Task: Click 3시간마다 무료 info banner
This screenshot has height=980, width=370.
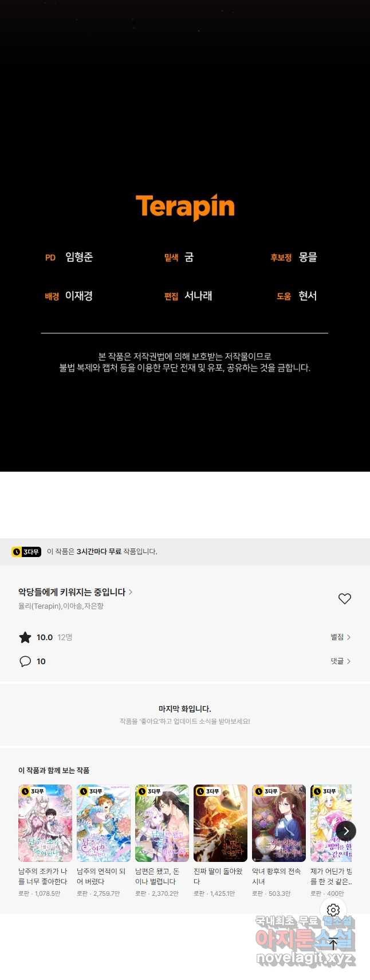Action: point(185,552)
